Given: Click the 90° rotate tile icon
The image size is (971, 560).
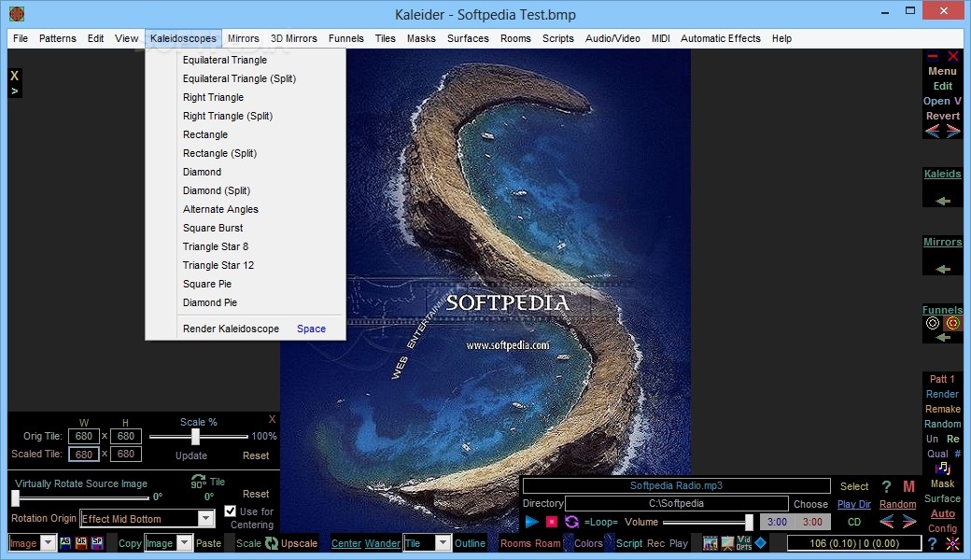Looking at the screenshot, I should click(x=198, y=482).
